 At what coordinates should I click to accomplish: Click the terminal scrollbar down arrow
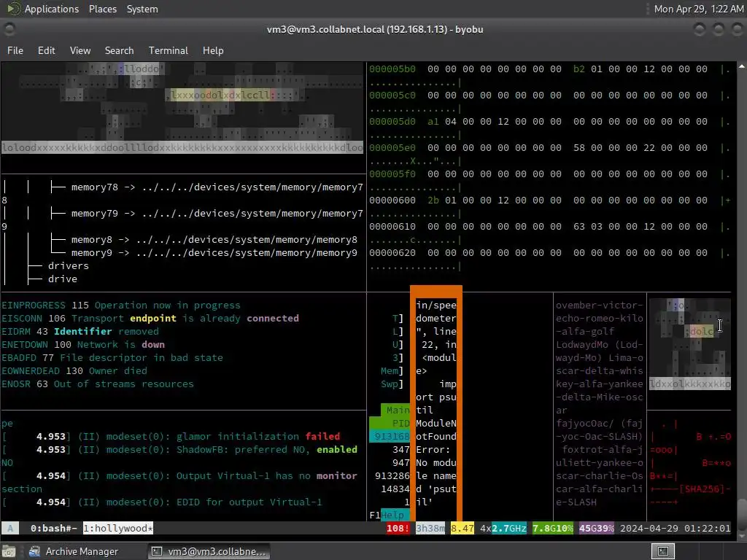(742, 536)
